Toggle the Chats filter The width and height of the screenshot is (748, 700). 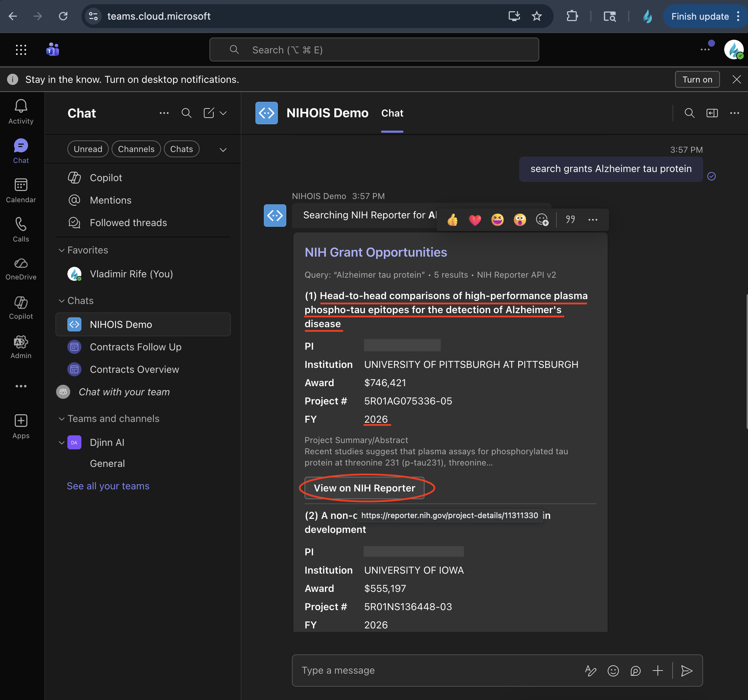point(182,149)
